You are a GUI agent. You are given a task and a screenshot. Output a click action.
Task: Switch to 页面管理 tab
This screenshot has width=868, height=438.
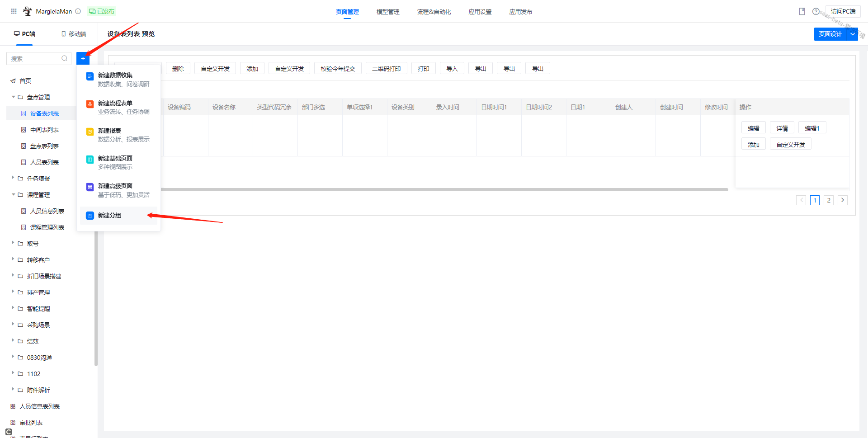(347, 12)
